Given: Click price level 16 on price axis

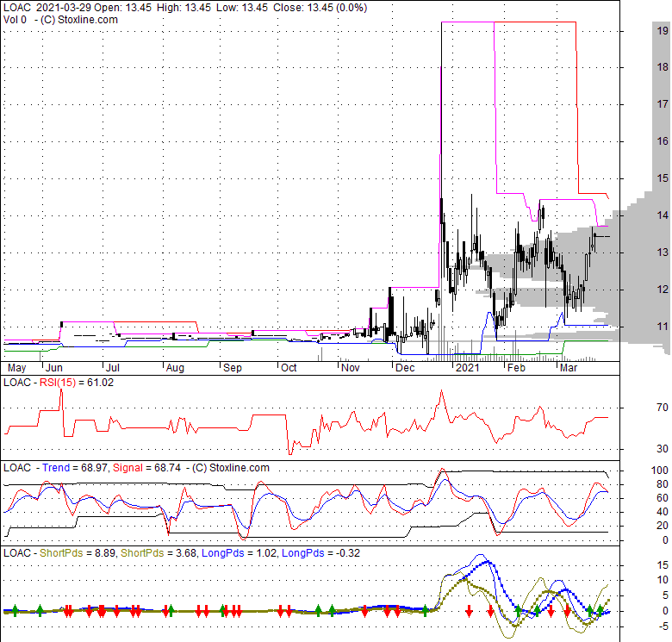Looking at the screenshot, I should (663, 140).
